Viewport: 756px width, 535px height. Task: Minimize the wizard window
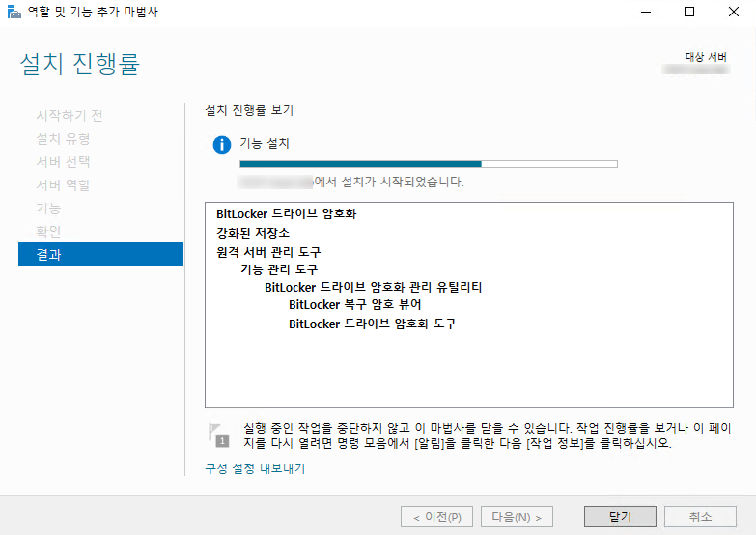tap(646, 12)
